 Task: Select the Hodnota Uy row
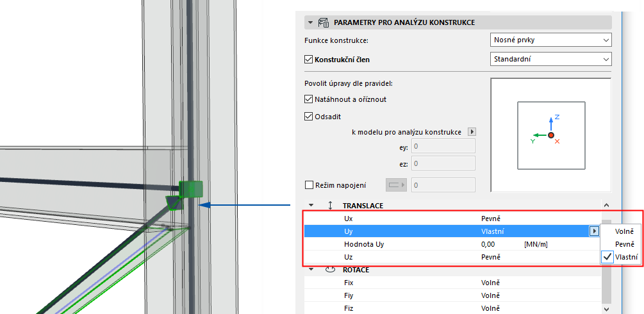[x=452, y=244]
